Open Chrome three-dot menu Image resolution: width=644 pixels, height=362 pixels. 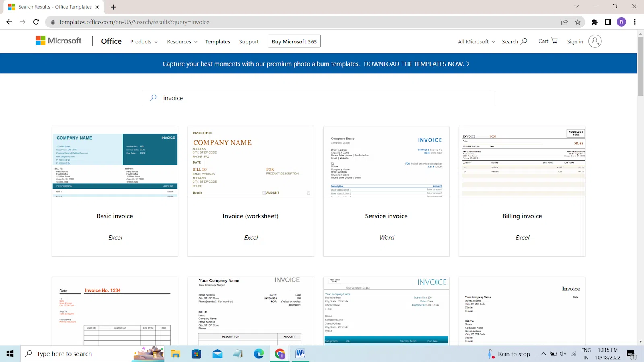click(x=635, y=22)
